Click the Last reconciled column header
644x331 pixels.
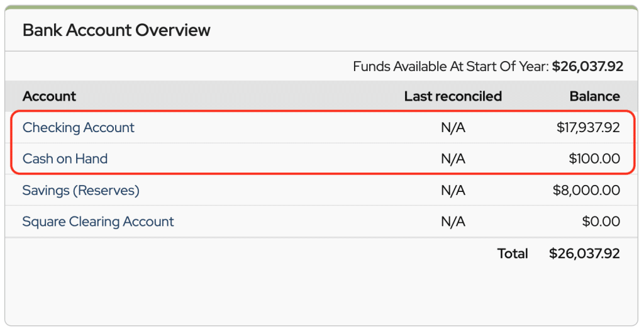click(453, 96)
